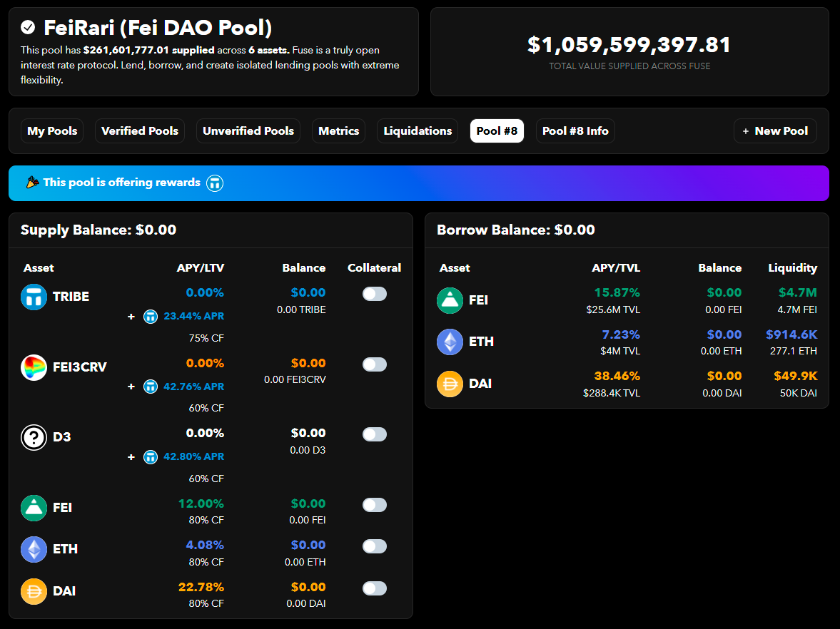
Task: Click the Supply Balance: $0.00 heading
Action: 98,230
